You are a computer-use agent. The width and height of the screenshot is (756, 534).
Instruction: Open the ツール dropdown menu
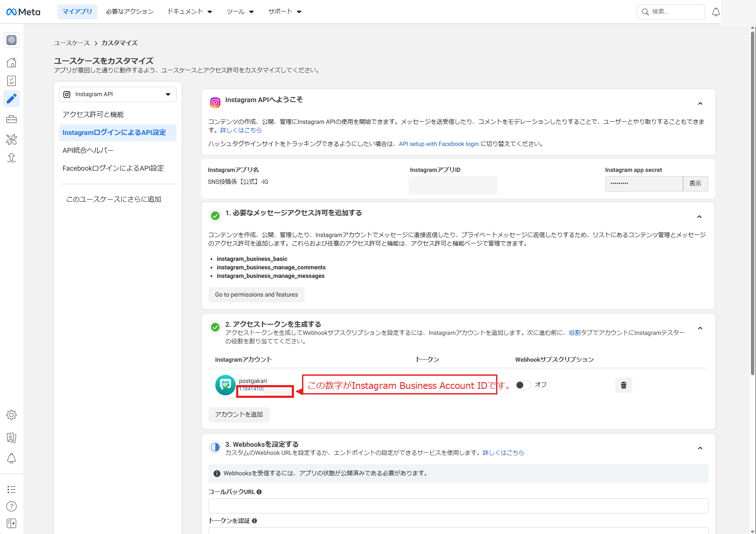240,11
